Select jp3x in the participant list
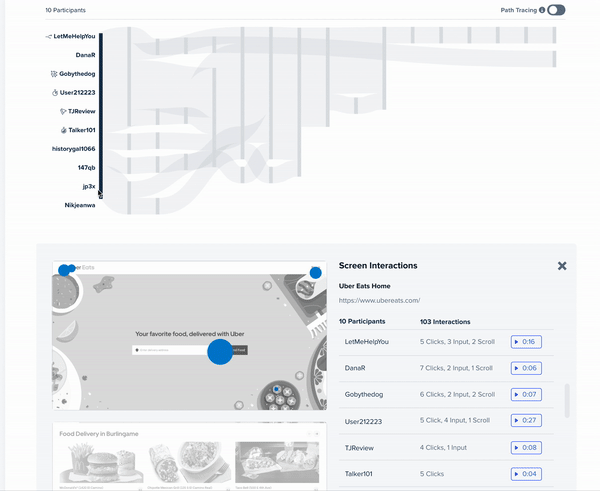This screenshot has width=600, height=491. [x=89, y=186]
